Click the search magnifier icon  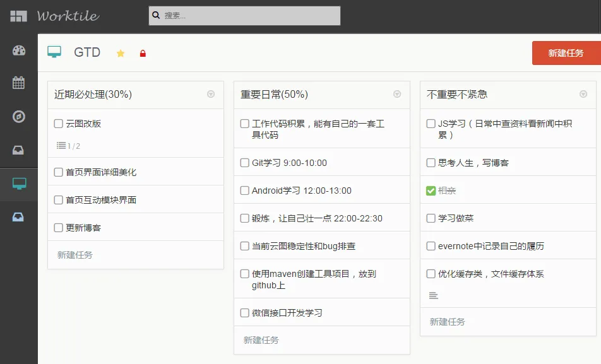[156, 15]
